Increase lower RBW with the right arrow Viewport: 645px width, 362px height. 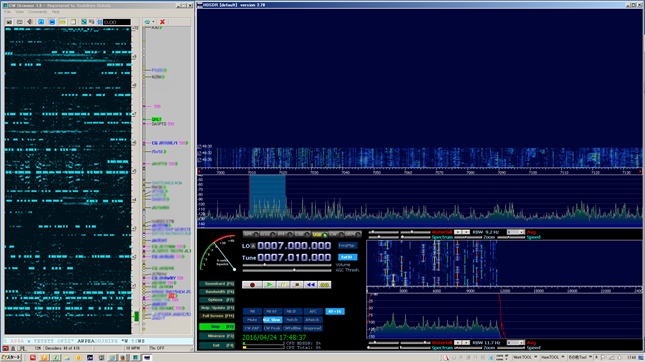pos(466,342)
